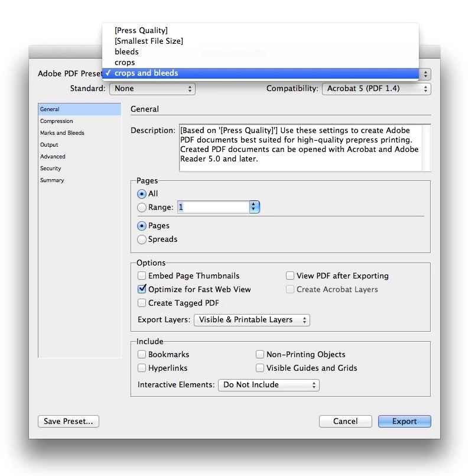The height and width of the screenshot is (476, 475).
Task: Open the Security pane
Action: (x=80, y=169)
